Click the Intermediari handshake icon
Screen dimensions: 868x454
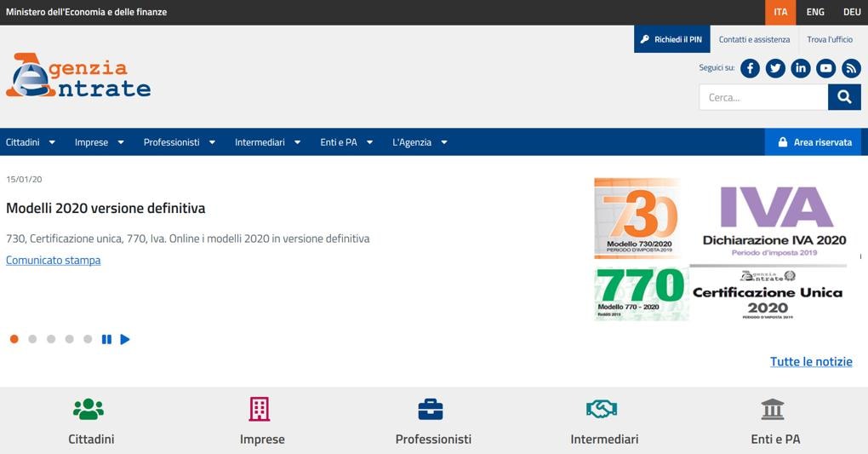(601, 409)
